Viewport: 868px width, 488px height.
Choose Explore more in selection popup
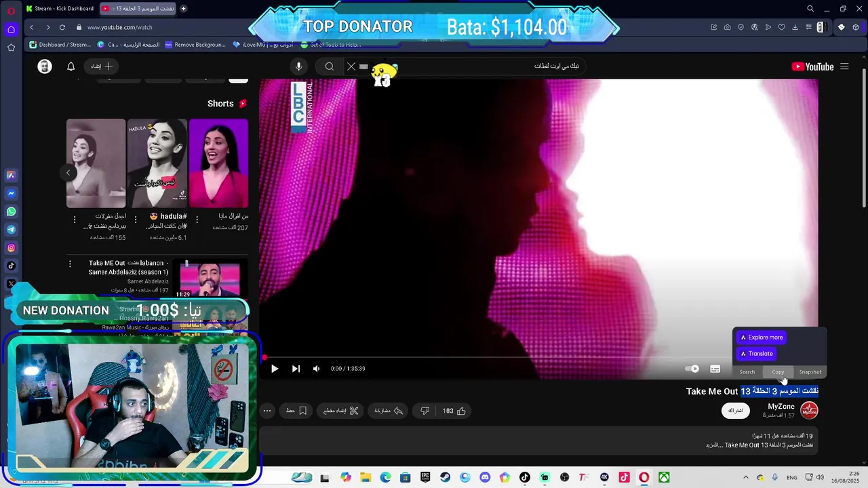(762, 338)
